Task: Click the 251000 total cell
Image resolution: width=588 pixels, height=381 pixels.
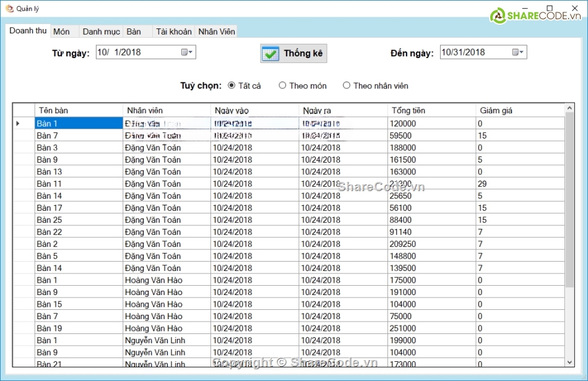Action: pos(431,328)
